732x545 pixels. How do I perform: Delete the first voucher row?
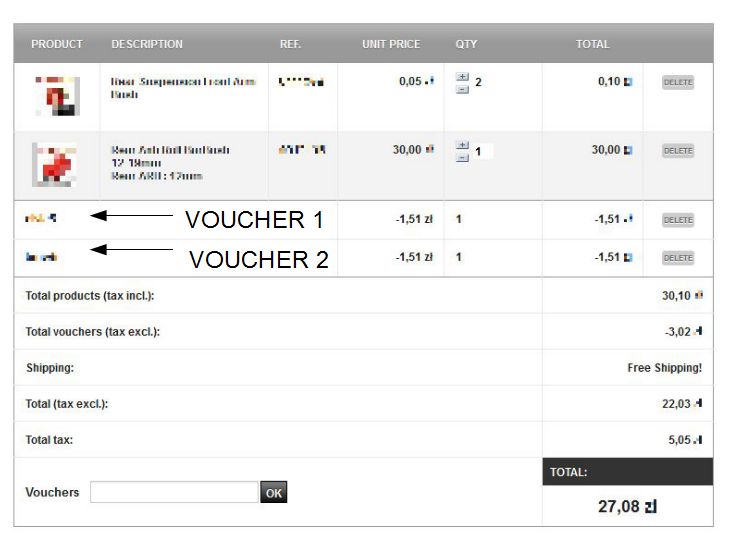coord(678,220)
